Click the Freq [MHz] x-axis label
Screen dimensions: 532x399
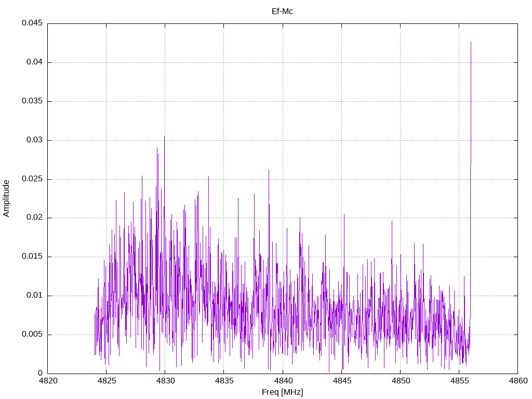pos(282,393)
